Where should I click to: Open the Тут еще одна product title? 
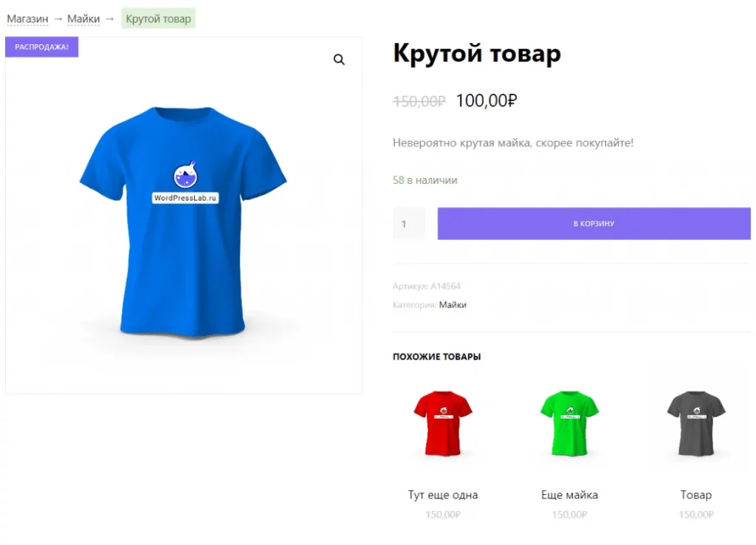[x=443, y=495]
